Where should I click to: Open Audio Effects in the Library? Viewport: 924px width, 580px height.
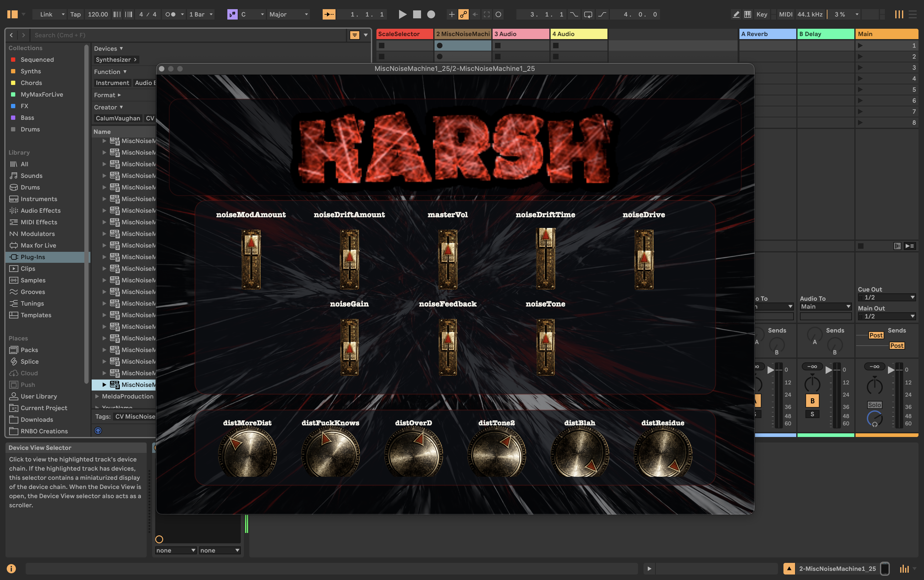click(41, 211)
